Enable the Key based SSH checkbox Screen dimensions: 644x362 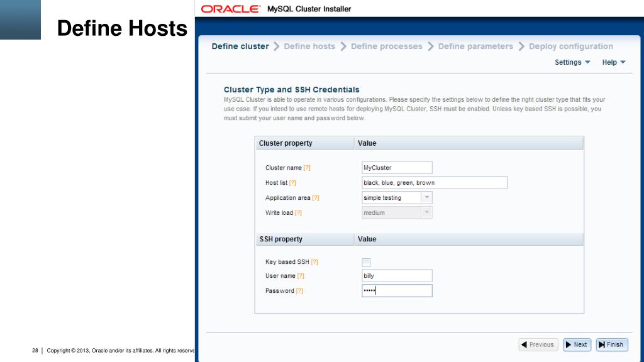pos(366,262)
